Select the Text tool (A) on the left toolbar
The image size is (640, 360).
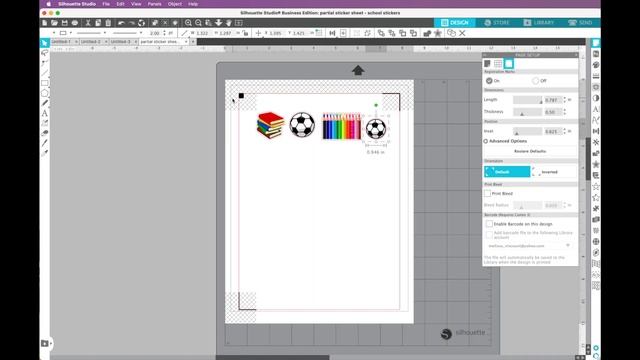(44, 113)
